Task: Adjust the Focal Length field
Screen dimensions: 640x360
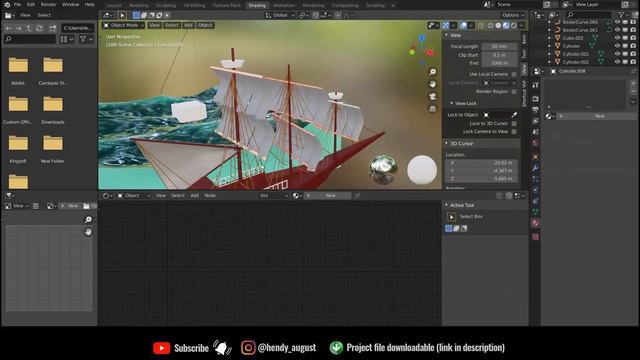Action: point(500,47)
